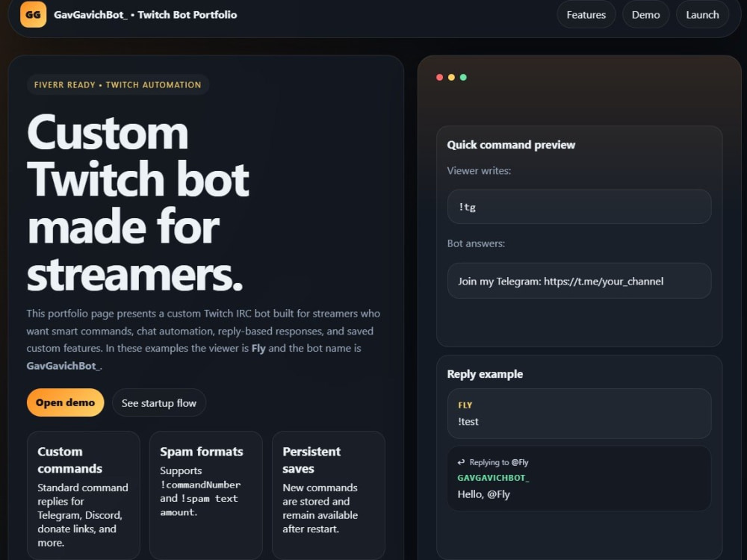Click the bold GavGavichBot_ name in description
The height and width of the screenshot is (560, 747).
[63, 366]
